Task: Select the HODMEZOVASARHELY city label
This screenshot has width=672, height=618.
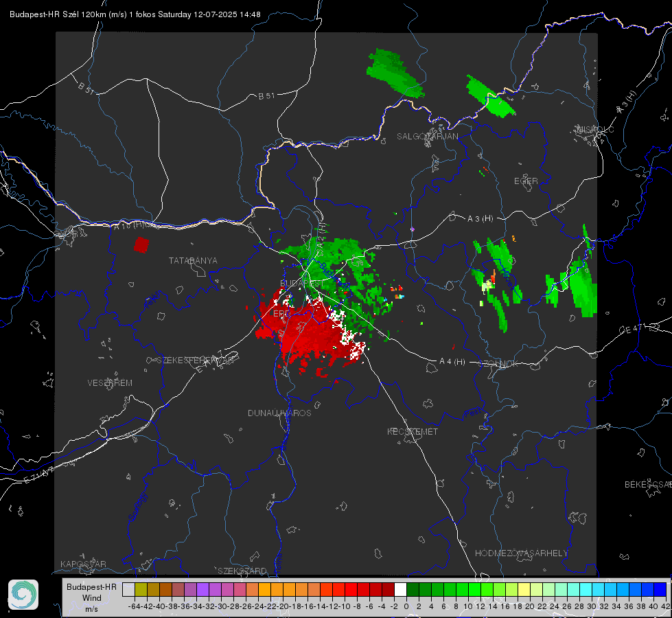Action: [521, 553]
